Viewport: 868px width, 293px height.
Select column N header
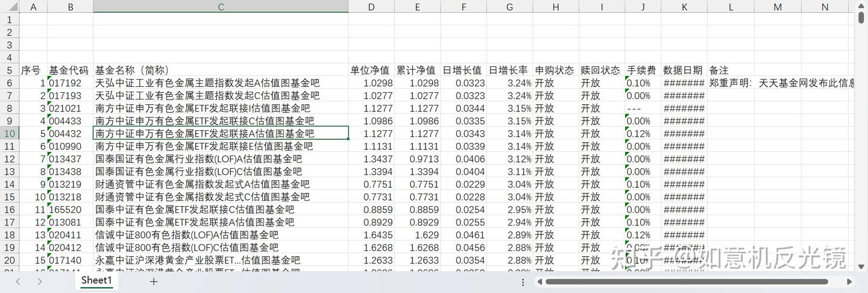(825, 7)
